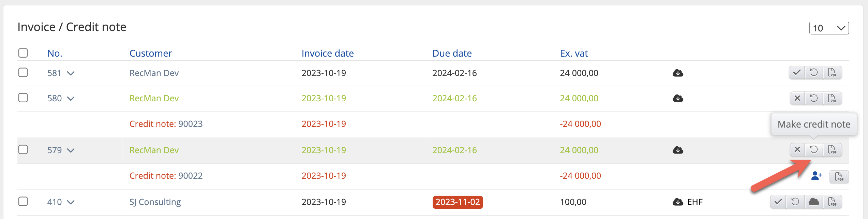
Task: Click the PDF icon for invoice 581
Action: tap(832, 73)
